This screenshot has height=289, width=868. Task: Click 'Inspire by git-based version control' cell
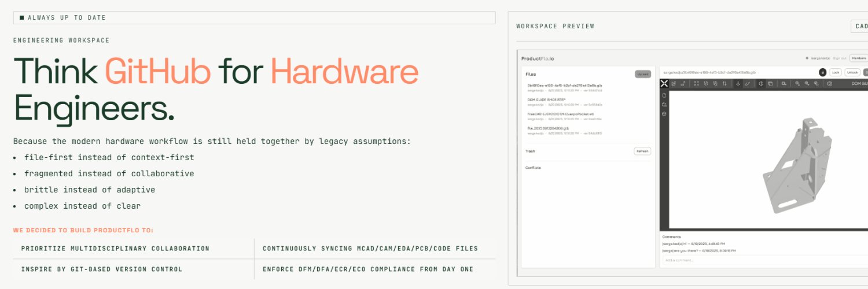[133, 269]
